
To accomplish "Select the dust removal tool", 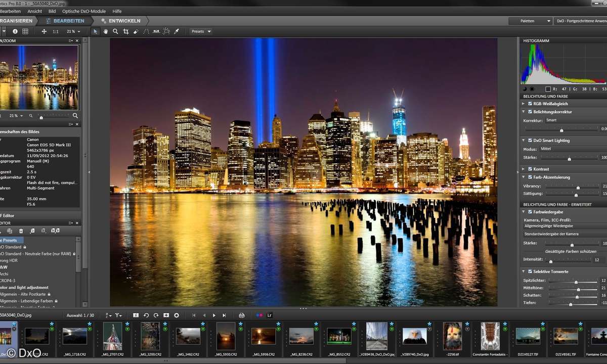I will pyautogui.click(x=166, y=31).
